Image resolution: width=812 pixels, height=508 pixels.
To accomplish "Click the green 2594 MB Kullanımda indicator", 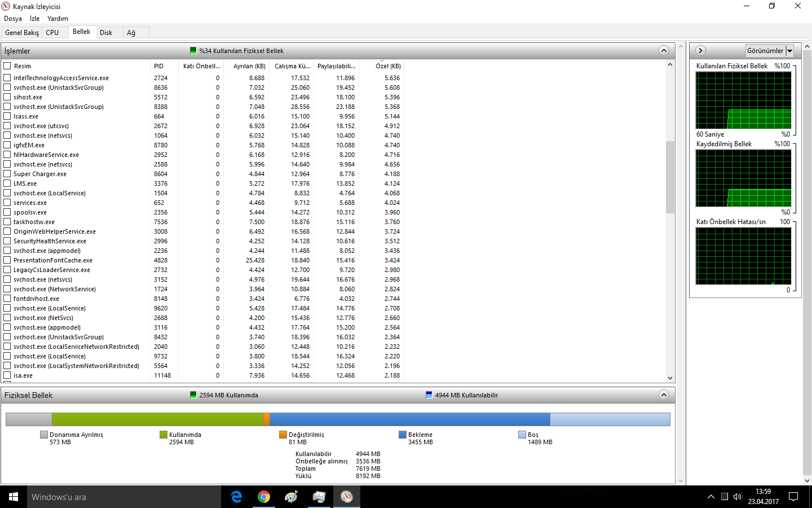I will (x=193, y=395).
